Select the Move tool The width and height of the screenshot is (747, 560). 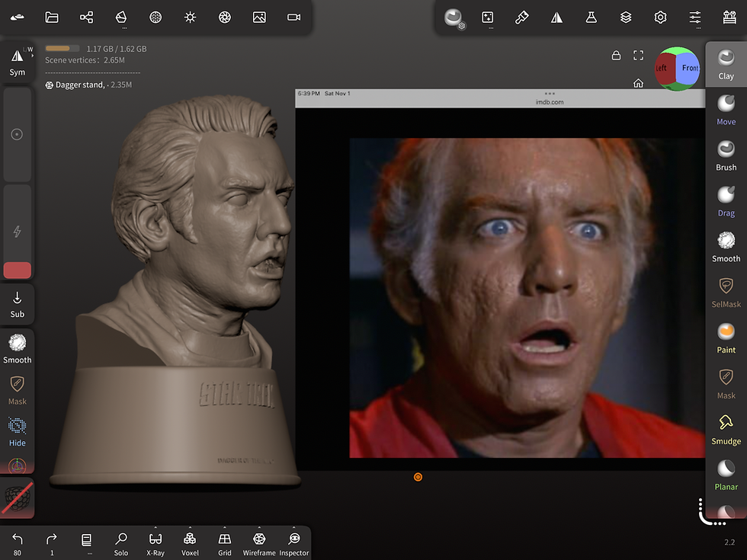(726, 110)
